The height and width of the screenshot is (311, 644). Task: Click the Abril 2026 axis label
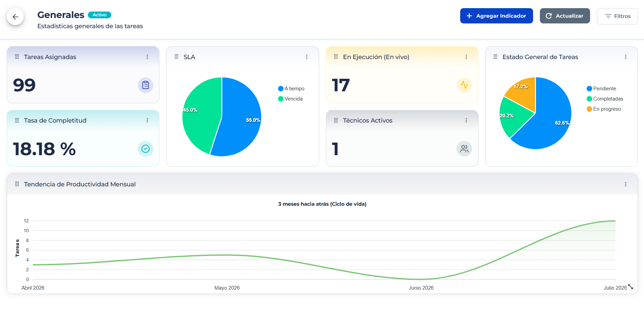33,288
